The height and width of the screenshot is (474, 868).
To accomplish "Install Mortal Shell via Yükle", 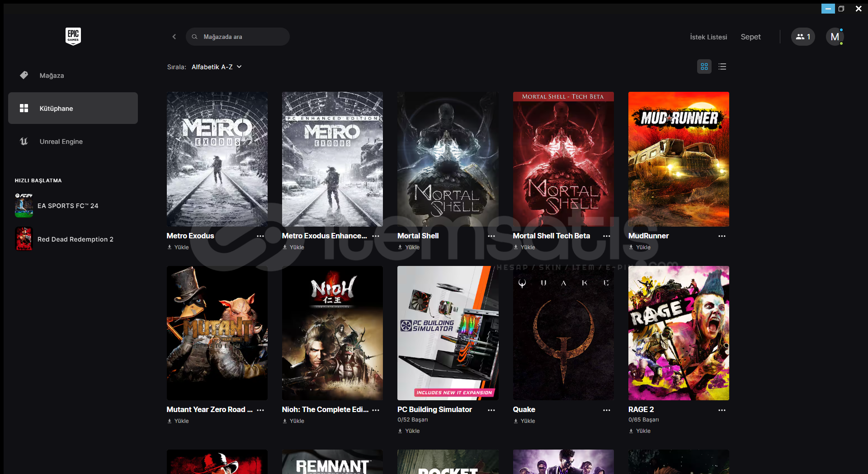I will coord(409,247).
